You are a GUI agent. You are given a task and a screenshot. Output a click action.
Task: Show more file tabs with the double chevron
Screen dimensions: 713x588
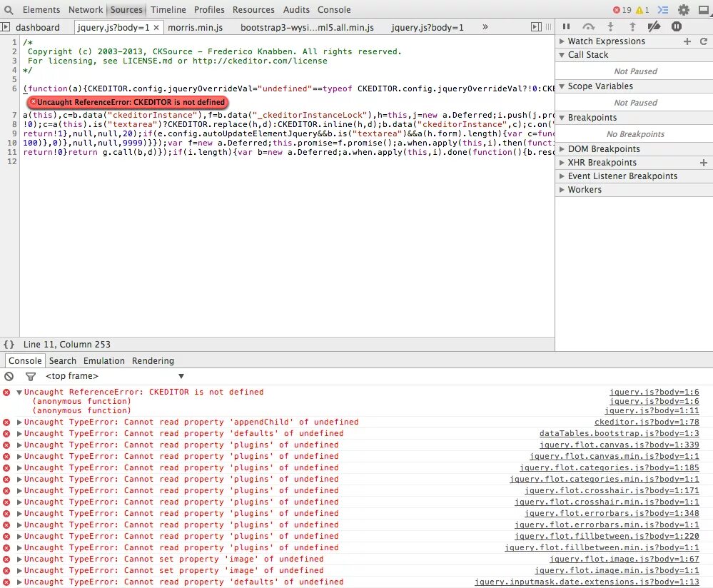485,27
